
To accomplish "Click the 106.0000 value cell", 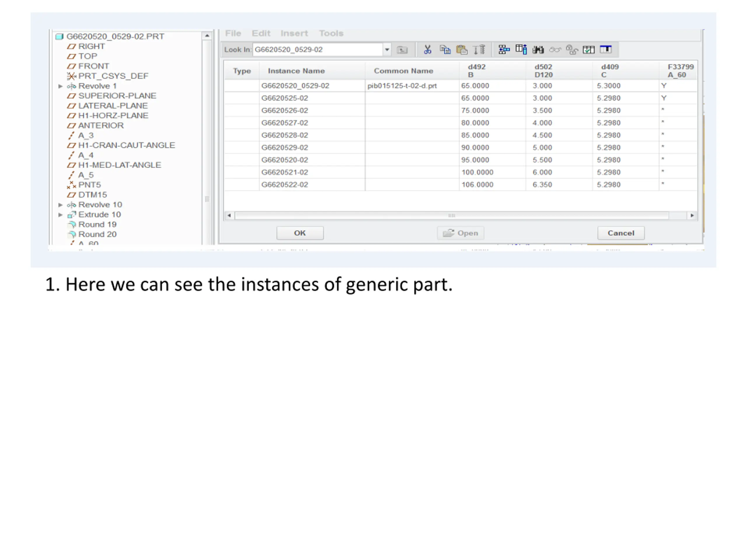I will (492, 185).
